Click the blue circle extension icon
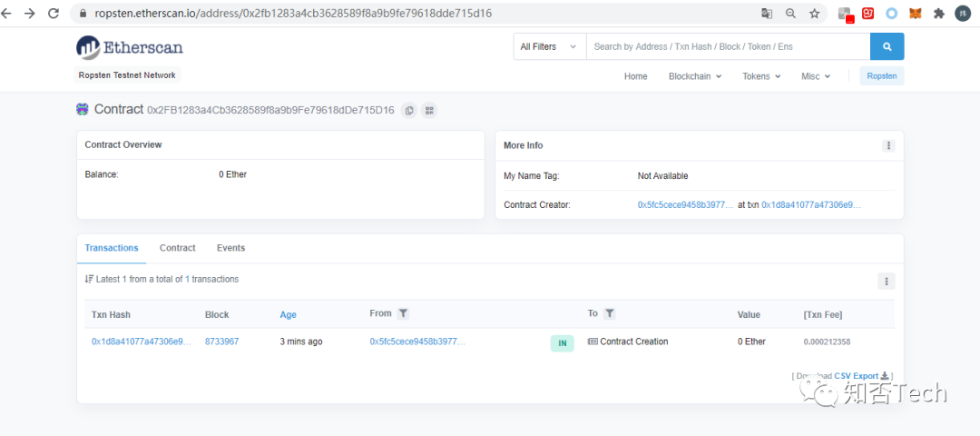 click(x=891, y=13)
